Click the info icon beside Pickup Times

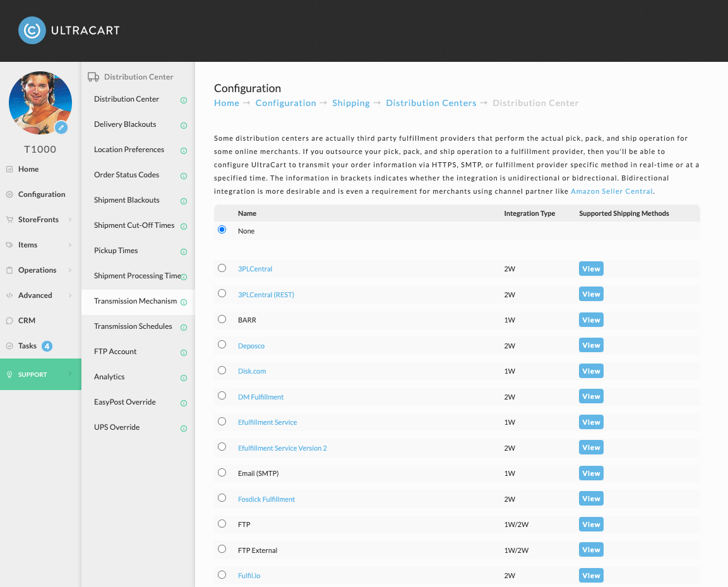(x=184, y=251)
